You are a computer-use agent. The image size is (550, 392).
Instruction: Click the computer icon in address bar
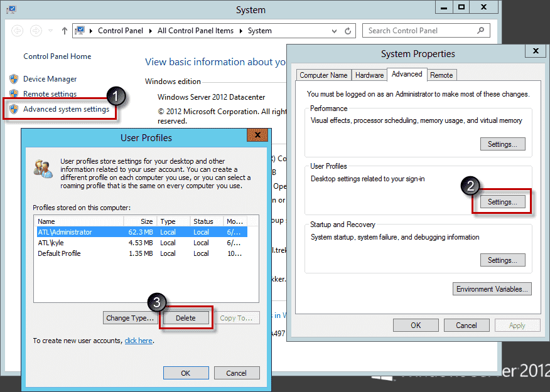pos(80,31)
